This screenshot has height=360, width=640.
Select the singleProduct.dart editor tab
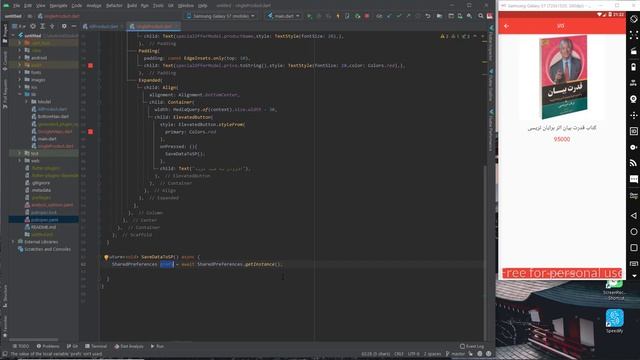click(153, 26)
